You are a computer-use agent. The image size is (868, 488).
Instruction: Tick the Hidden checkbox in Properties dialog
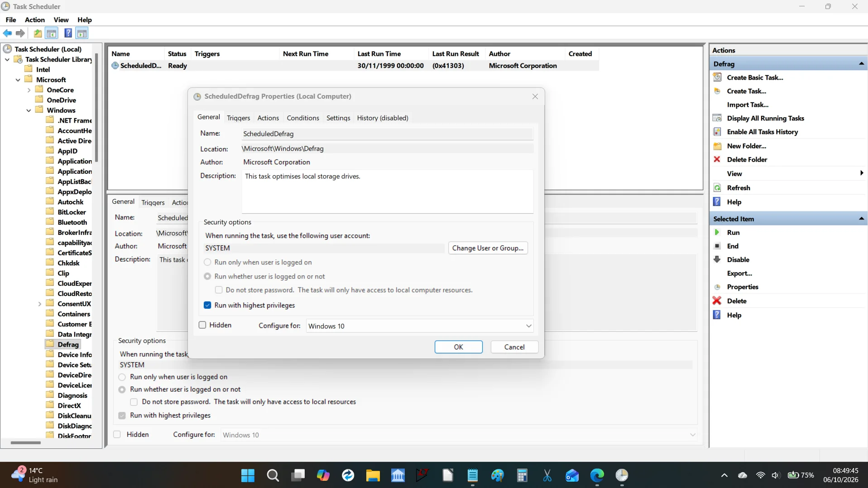pyautogui.click(x=202, y=325)
